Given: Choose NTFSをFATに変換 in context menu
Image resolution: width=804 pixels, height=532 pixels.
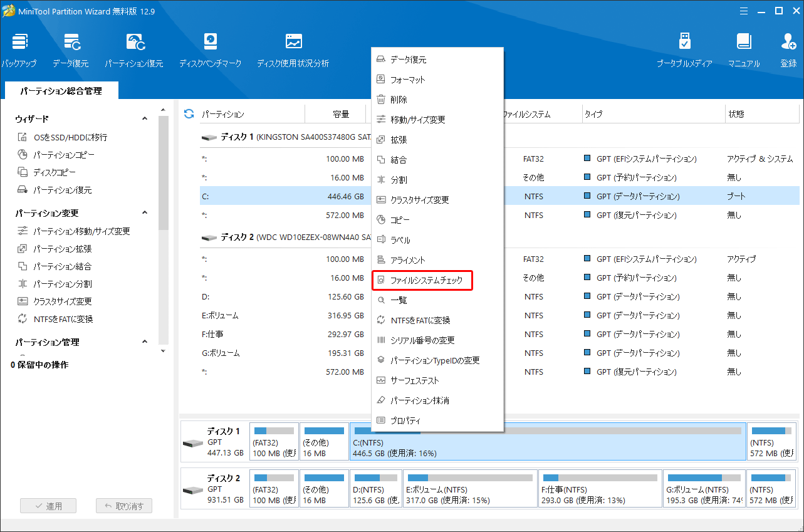Looking at the screenshot, I should 437,320.
